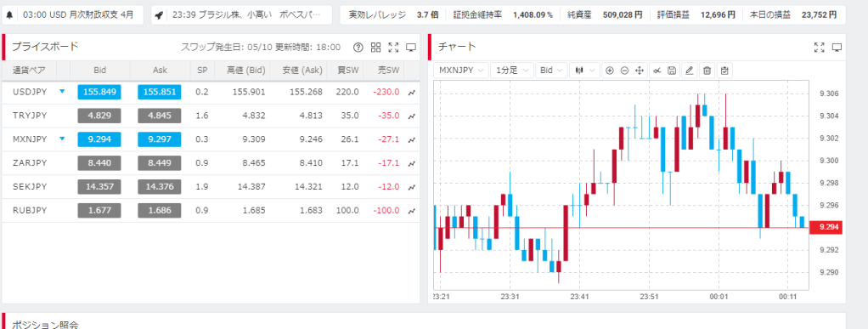Open the clipboard checklist icon in chart toolbar
Image resolution: width=868 pixels, height=329 pixels.
tap(724, 71)
